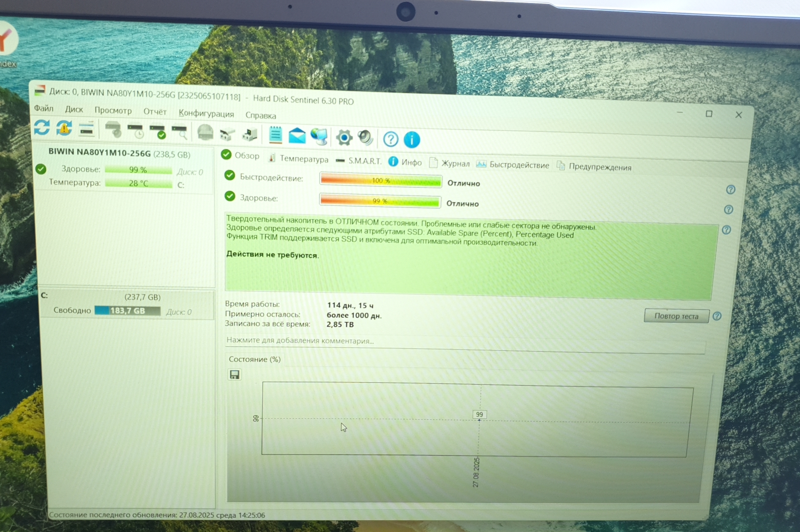The width and height of the screenshot is (800, 532).
Task: Switch to the S.M.A.R.T. tab
Action: (x=364, y=161)
